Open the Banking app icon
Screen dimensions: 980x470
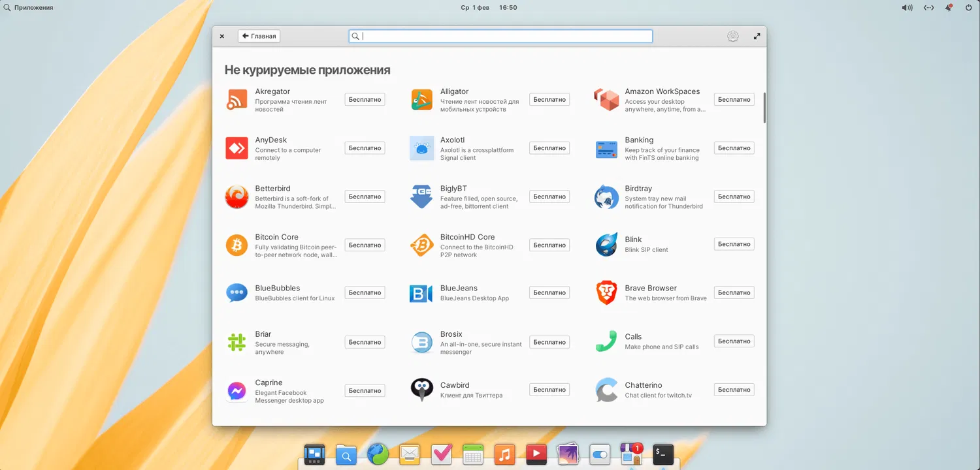tap(606, 149)
